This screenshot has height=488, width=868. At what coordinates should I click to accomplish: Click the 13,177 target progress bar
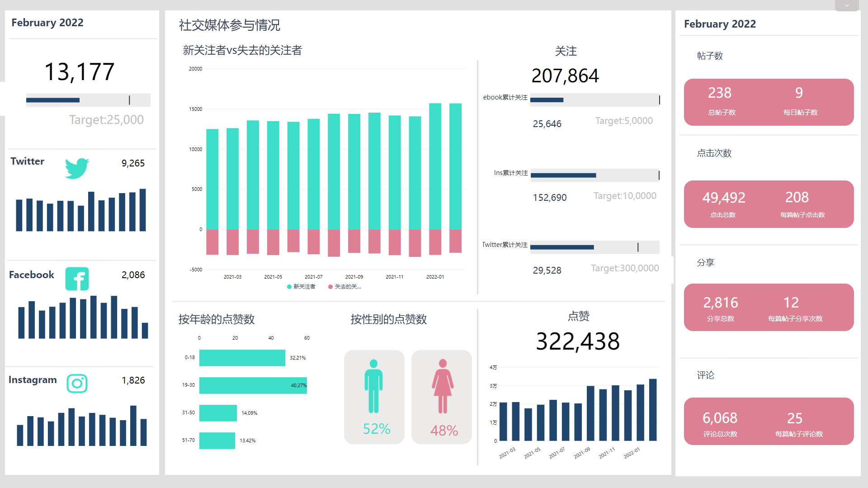pyautogui.click(x=88, y=100)
